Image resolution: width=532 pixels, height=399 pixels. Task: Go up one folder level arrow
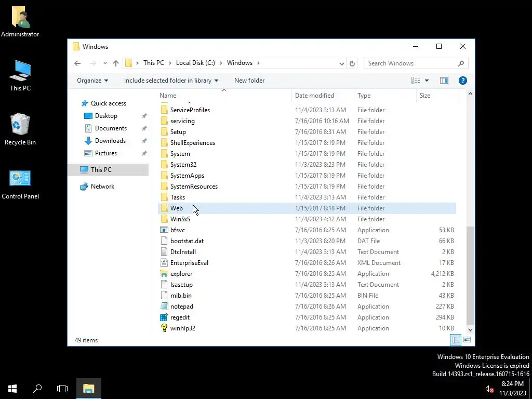(x=116, y=63)
